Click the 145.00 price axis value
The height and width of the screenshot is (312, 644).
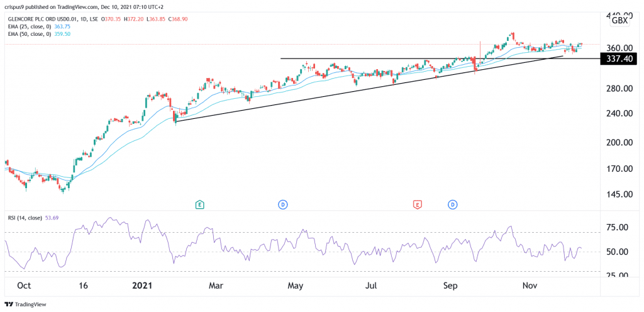click(621, 194)
